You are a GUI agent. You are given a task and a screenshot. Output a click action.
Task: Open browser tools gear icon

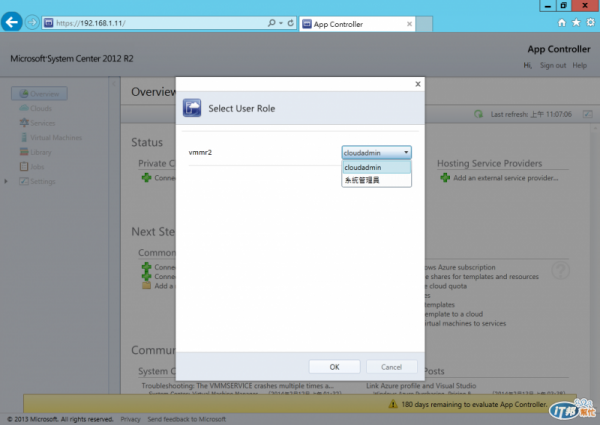point(591,23)
